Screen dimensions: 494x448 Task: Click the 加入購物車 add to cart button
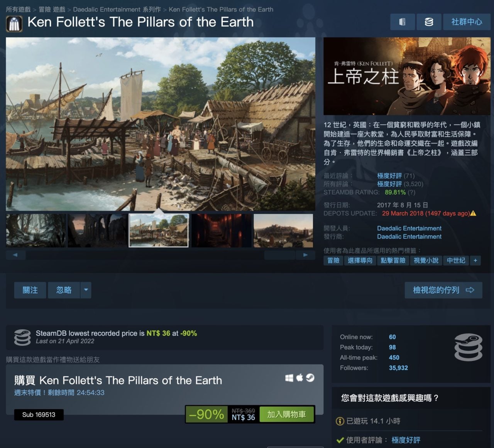(x=286, y=414)
